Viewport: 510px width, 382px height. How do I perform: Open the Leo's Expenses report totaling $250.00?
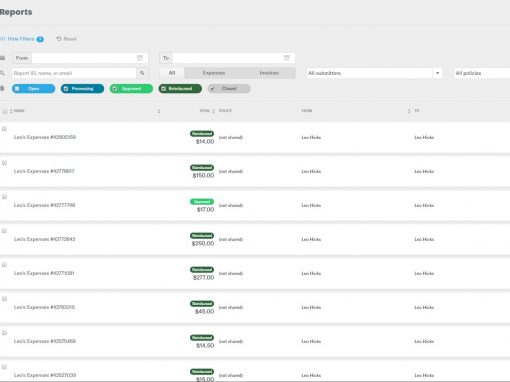coord(44,239)
